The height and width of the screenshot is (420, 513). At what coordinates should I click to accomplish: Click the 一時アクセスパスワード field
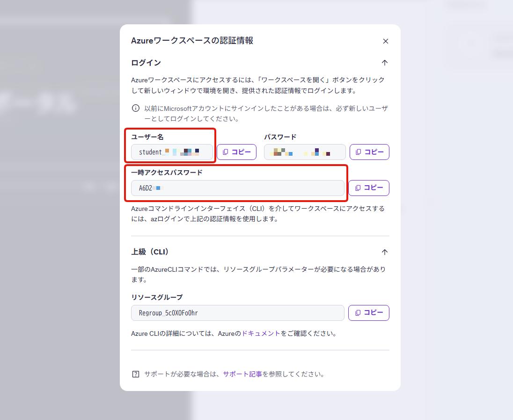tap(237, 188)
